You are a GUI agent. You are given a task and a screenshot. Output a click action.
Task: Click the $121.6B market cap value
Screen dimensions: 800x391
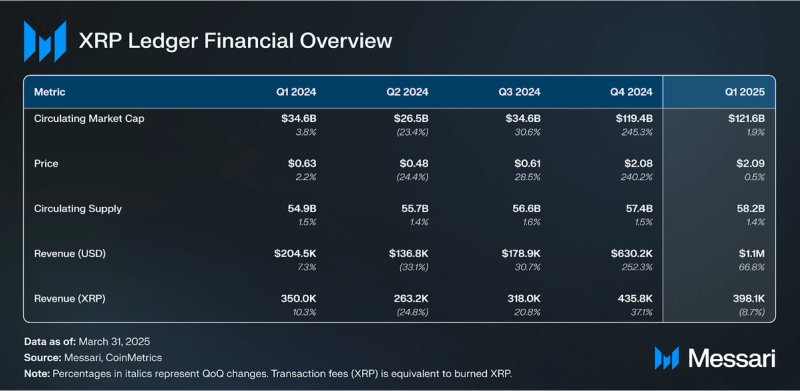746,119
